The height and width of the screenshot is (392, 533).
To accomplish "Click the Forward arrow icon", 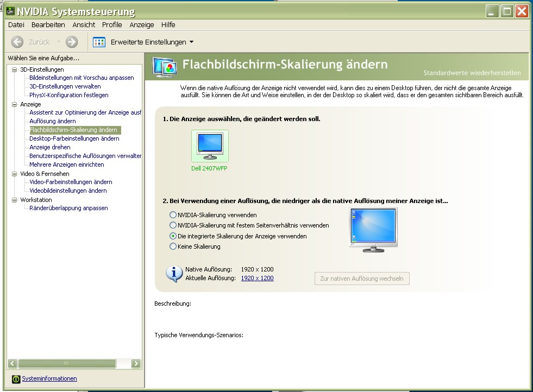I will click(x=71, y=42).
